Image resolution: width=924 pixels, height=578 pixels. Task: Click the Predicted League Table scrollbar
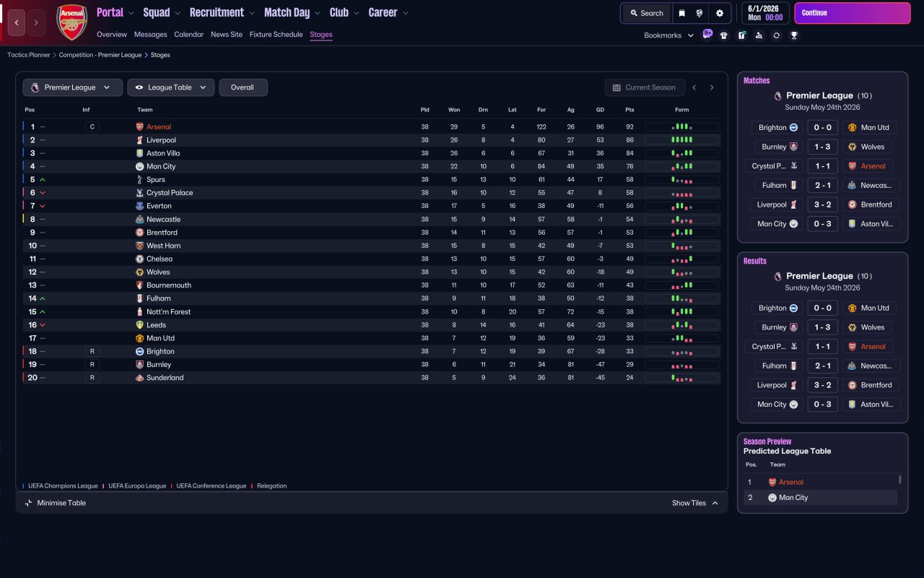pos(899,479)
